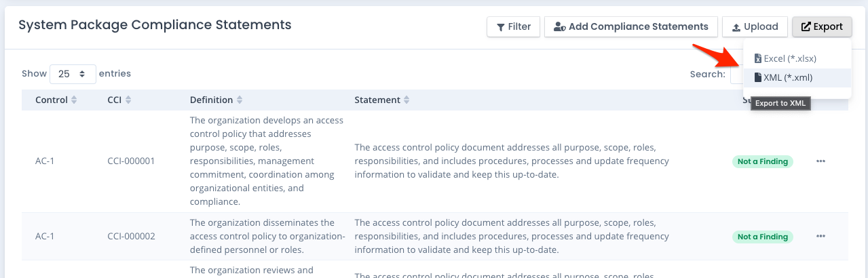Click Not a Finding badge in CCI-000001 row
Viewport: 868px width, 278px height.
point(763,161)
